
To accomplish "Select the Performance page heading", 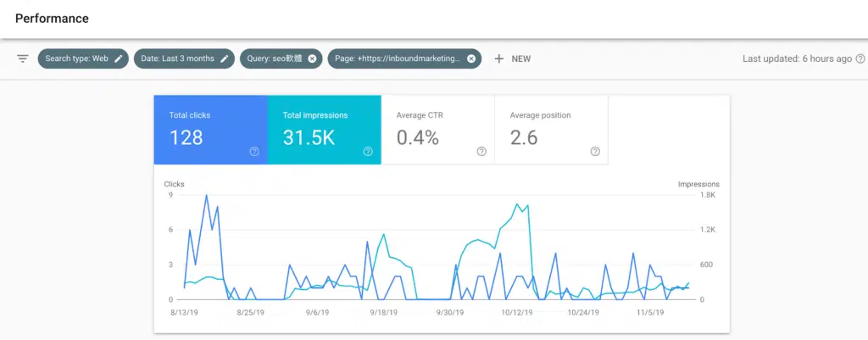I will (52, 19).
